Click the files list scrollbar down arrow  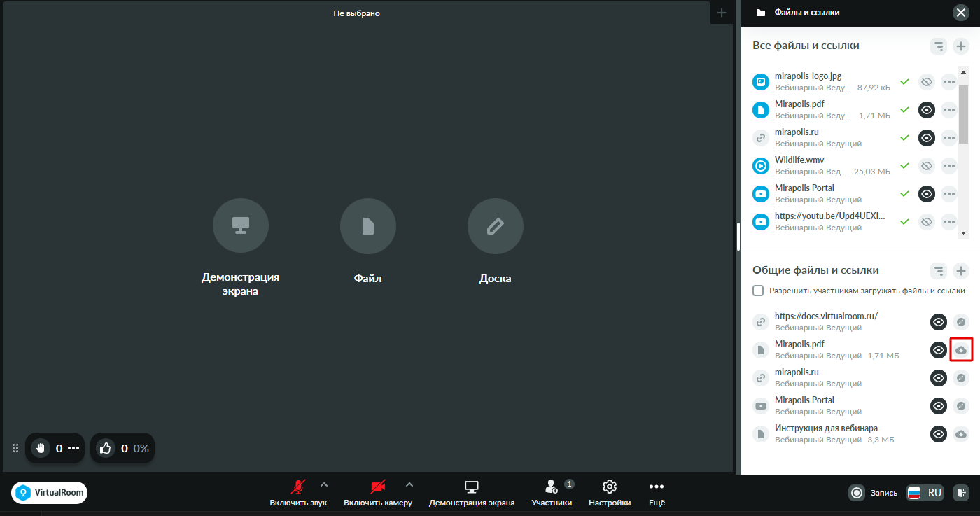coord(963,232)
